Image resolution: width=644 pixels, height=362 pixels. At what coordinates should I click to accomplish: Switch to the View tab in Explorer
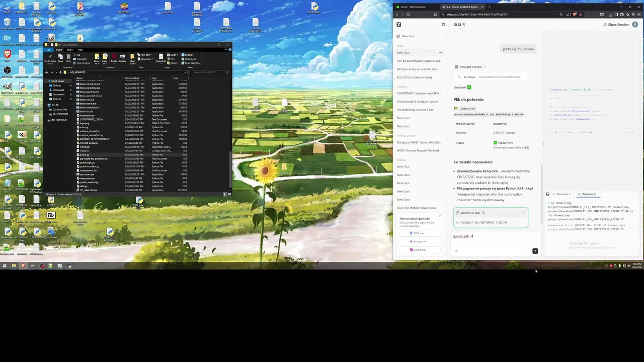[80, 50]
